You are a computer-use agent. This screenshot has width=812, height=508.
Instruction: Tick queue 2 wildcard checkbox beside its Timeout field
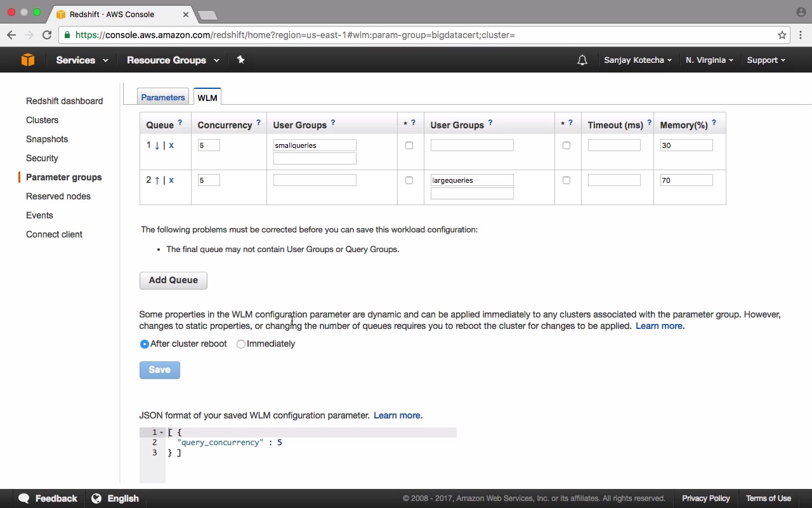(x=566, y=180)
